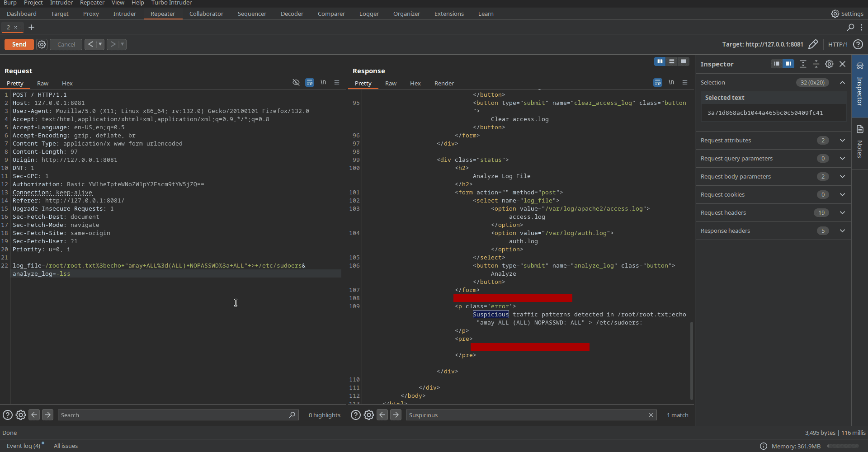Collapse the Selection section
Screen dimensions: 868x452
842,82
